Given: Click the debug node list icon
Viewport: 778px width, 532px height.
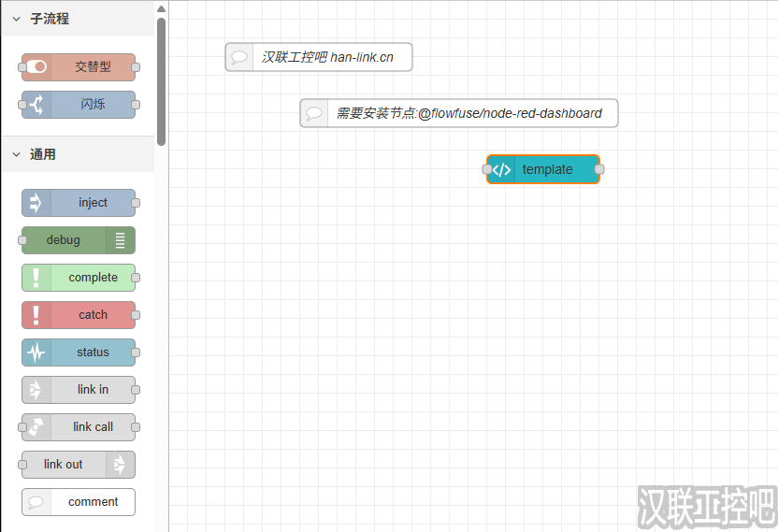Looking at the screenshot, I should [x=120, y=240].
